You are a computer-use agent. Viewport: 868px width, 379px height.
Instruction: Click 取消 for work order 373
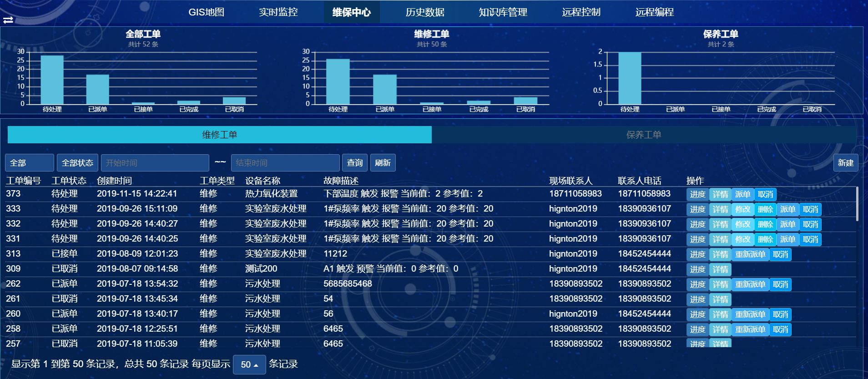pos(766,194)
